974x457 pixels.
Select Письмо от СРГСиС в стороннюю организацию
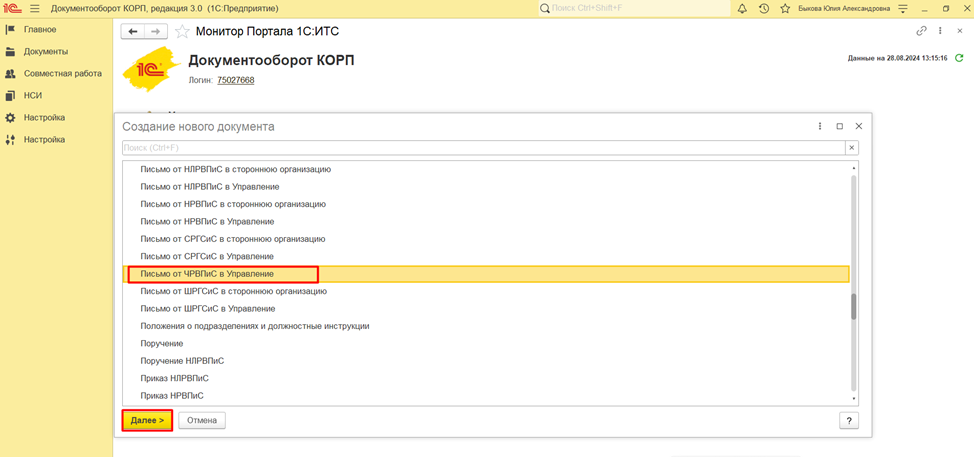[486, 238]
